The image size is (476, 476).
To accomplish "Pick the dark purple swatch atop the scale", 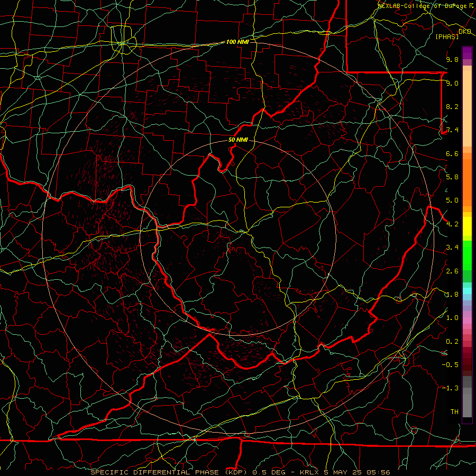I will point(467,53).
